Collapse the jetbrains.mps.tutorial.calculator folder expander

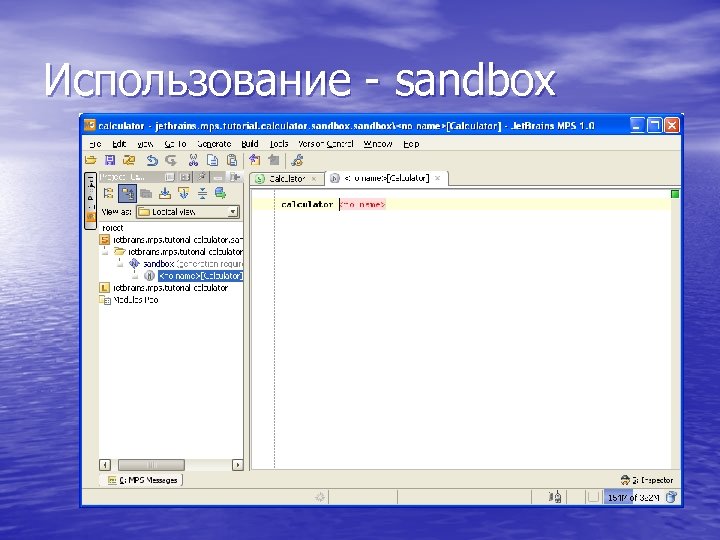105,252
